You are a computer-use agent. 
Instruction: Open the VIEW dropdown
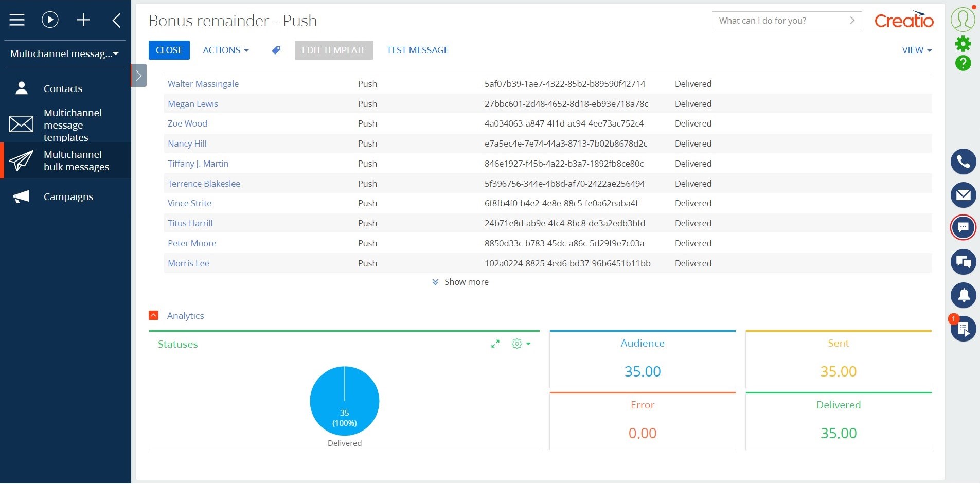[916, 50]
